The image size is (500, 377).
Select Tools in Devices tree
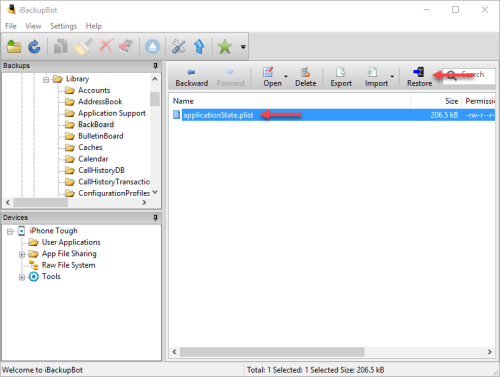[51, 277]
